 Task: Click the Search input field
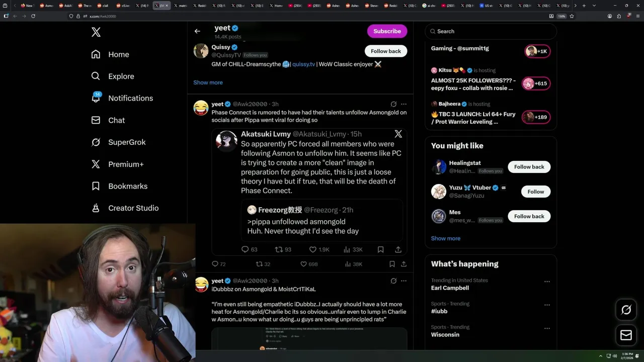(491, 31)
